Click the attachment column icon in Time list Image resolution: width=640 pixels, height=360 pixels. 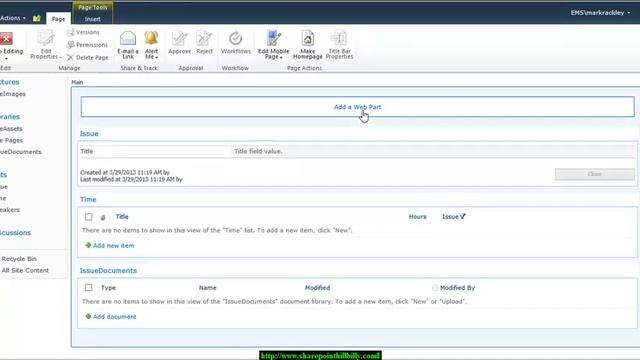(x=103, y=217)
